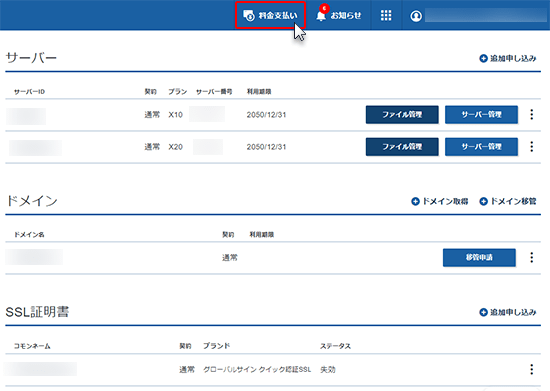Screen dimensions: 550x391
Task: Click the 失効 status text
Action: tap(328, 370)
